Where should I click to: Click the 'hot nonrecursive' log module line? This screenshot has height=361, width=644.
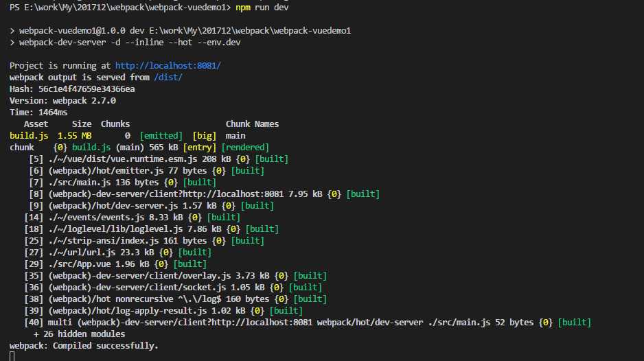[175, 299]
